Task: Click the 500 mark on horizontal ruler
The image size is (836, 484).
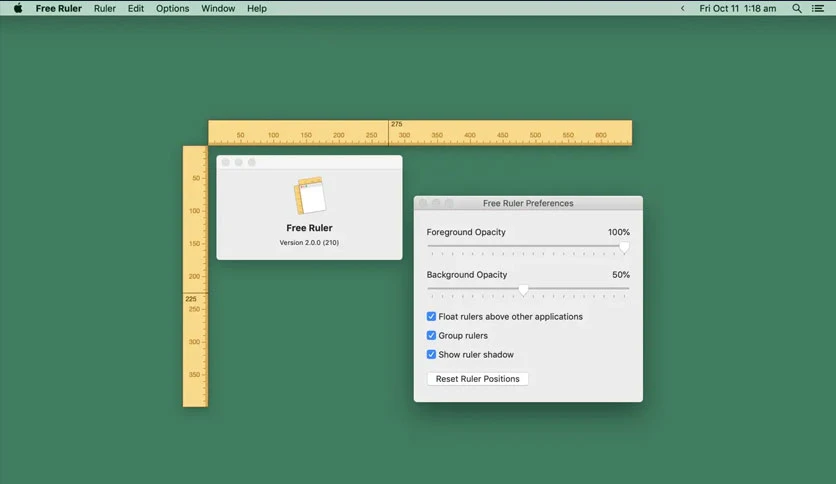Action: [x=535, y=135]
